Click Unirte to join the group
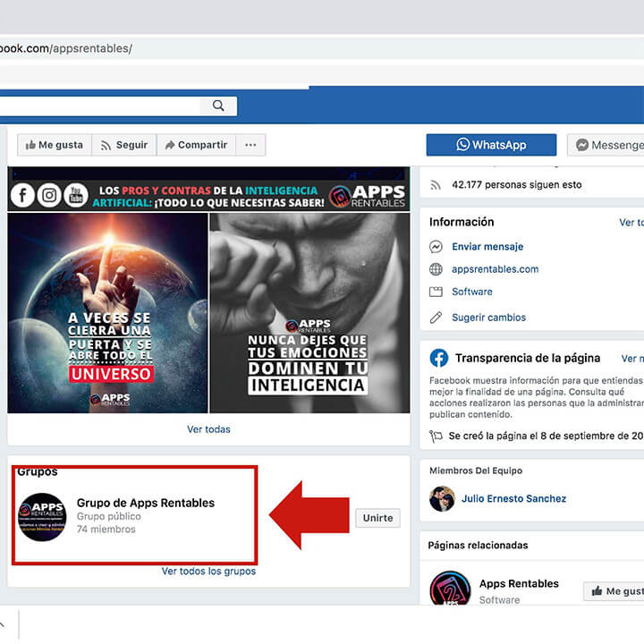 click(x=377, y=518)
